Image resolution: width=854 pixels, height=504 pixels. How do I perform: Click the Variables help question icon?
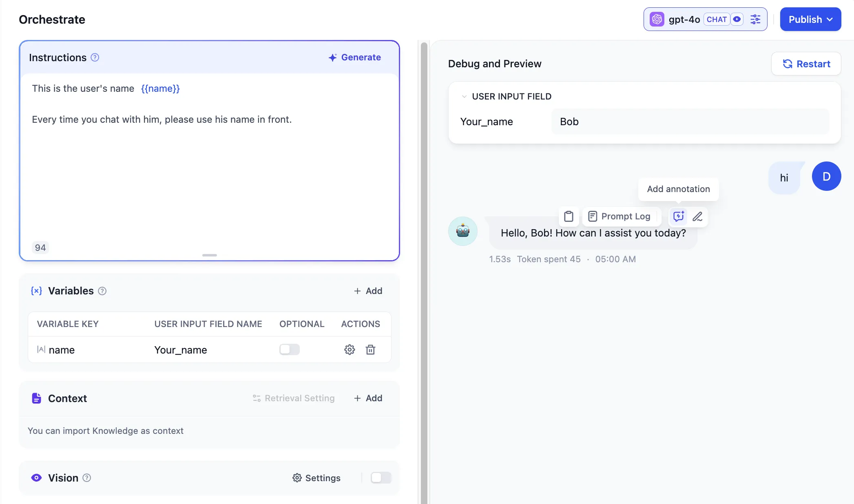[102, 291]
